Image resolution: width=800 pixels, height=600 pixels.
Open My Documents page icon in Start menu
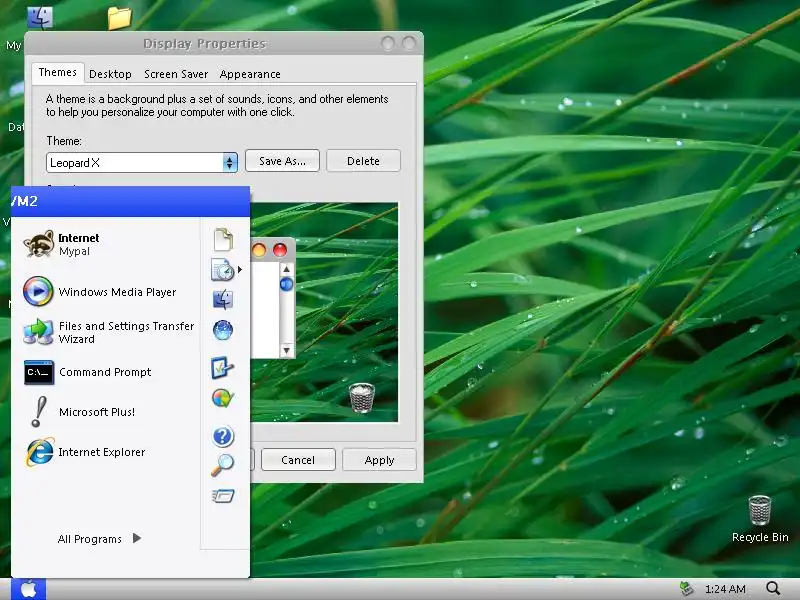pyautogui.click(x=223, y=240)
